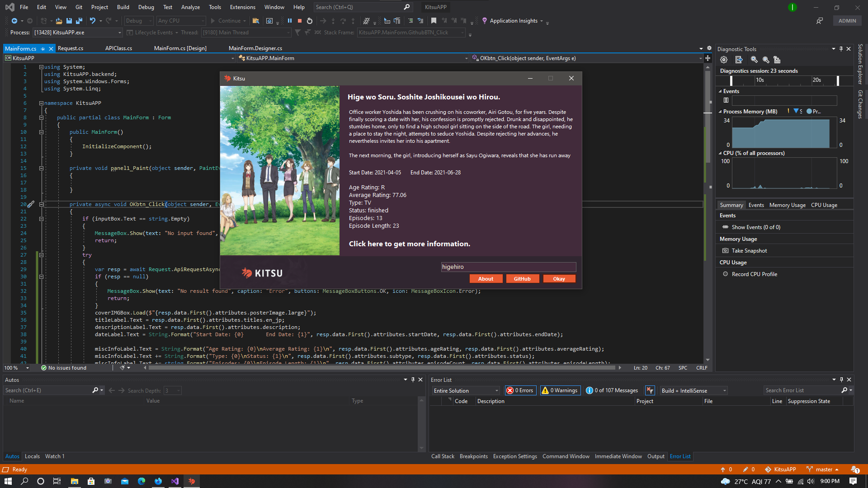This screenshot has width=868, height=488.
Task: Click About button in Kitsu window
Action: pos(486,279)
